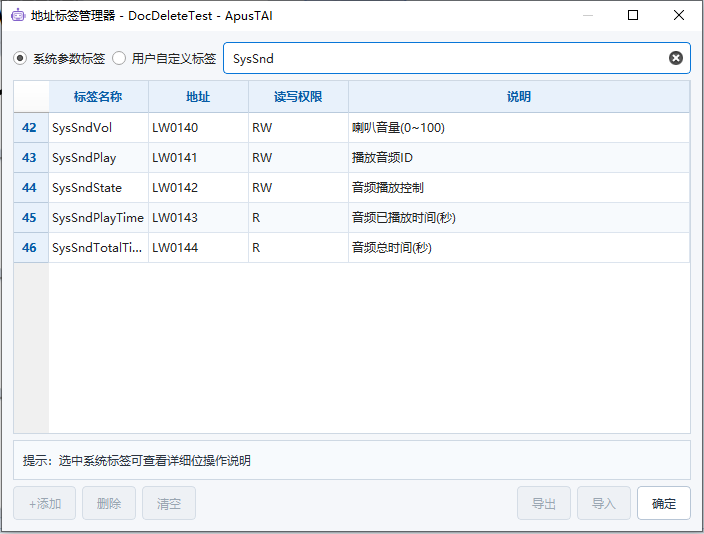Click the +添加 button

click(x=44, y=503)
